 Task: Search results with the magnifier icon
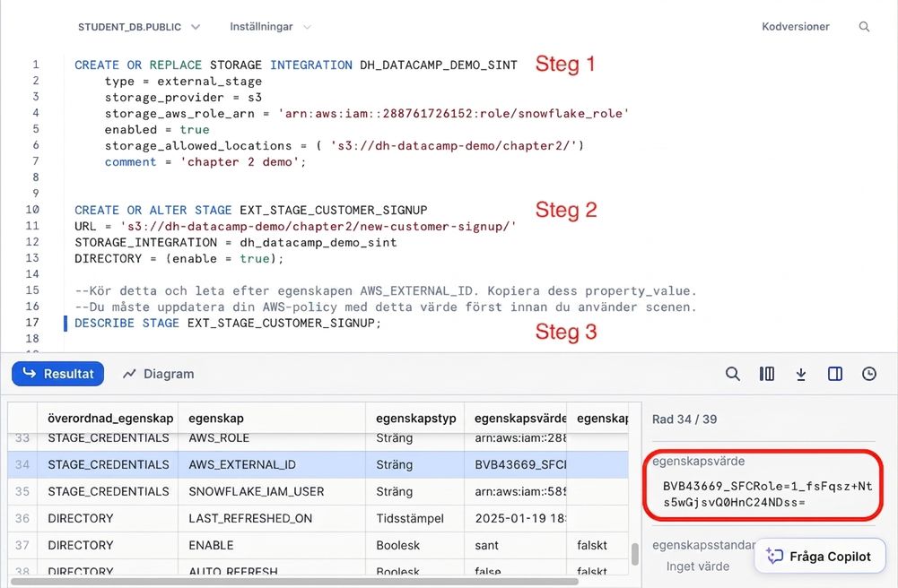tap(733, 374)
